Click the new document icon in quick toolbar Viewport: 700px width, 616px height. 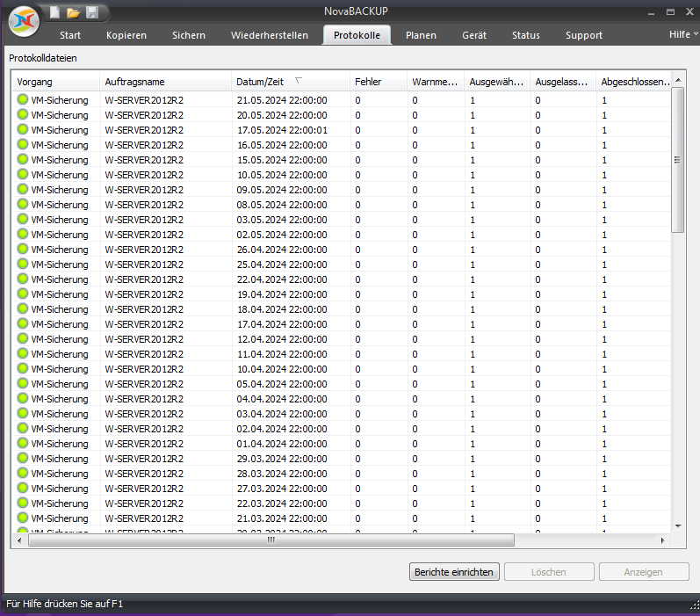coord(54,12)
